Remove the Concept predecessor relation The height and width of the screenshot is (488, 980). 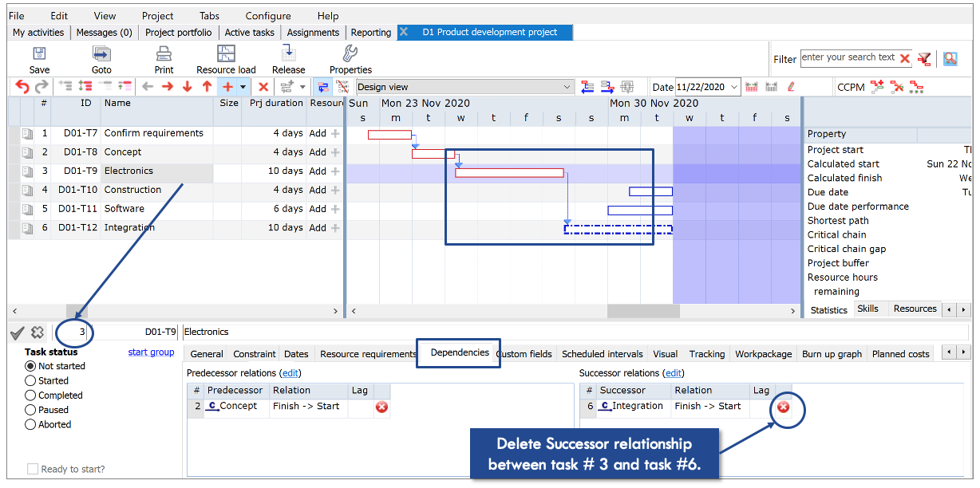(x=381, y=407)
